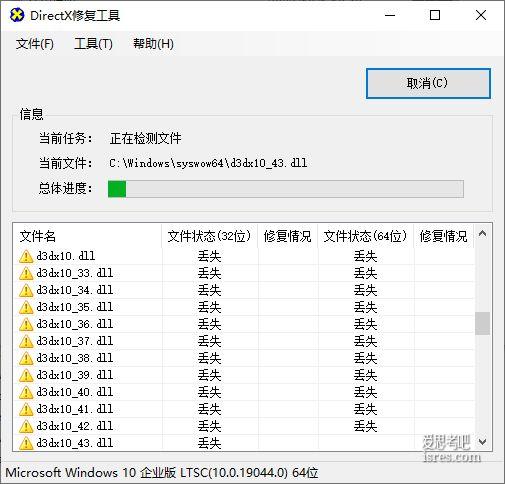Image resolution: width=505 pixels, height=484 pixels.
Task: Click the 文件状态(64位) column header
Action: (366, 236)
